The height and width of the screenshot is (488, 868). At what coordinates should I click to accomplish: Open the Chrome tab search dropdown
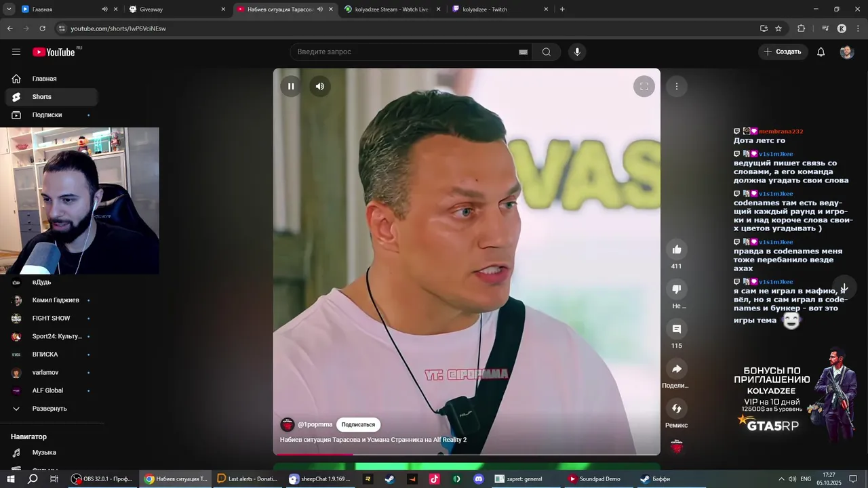7,9
